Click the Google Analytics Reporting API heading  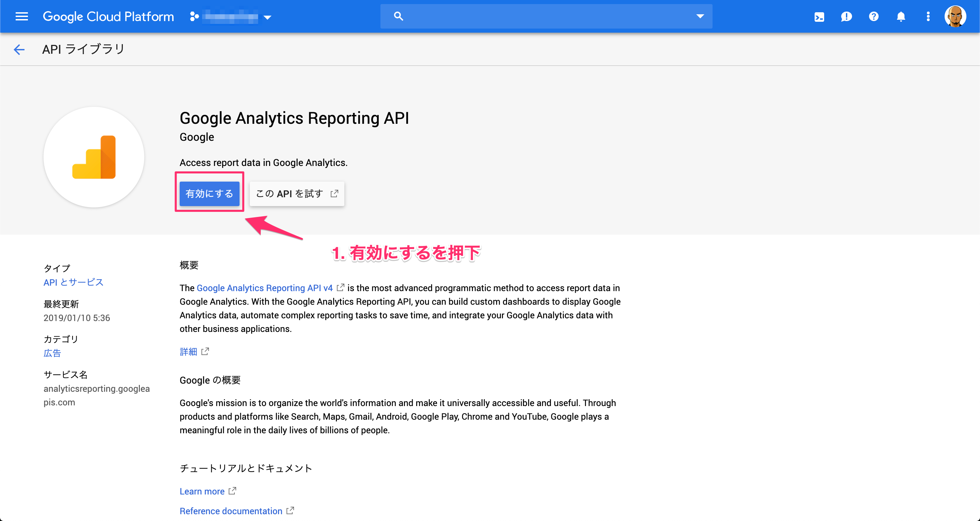point(294,118)
